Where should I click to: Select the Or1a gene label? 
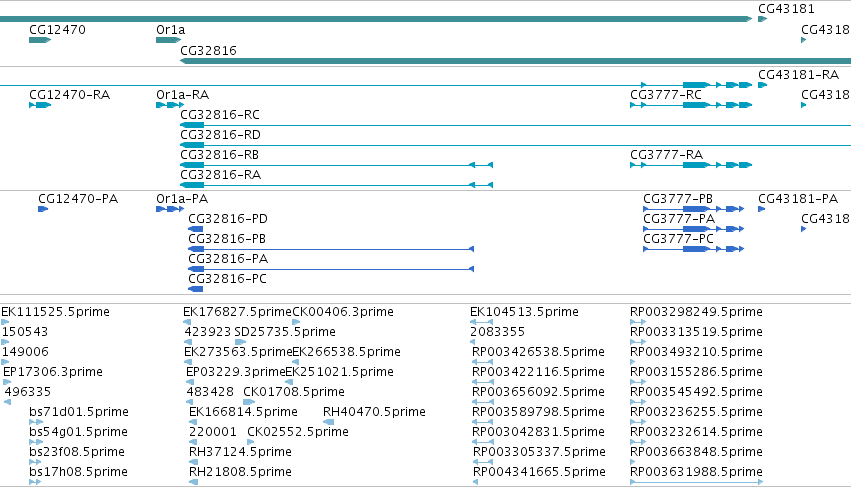coord(170,30)
